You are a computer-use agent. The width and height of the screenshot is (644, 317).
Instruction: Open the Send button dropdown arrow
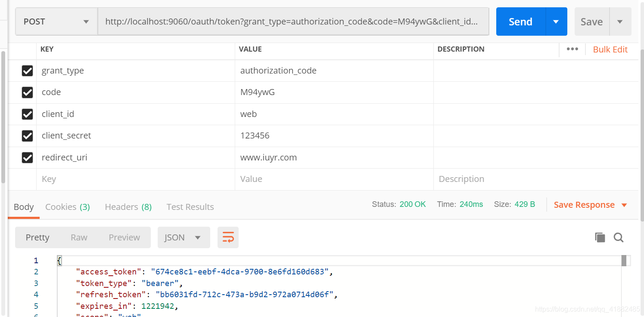[x=556, y=22]
